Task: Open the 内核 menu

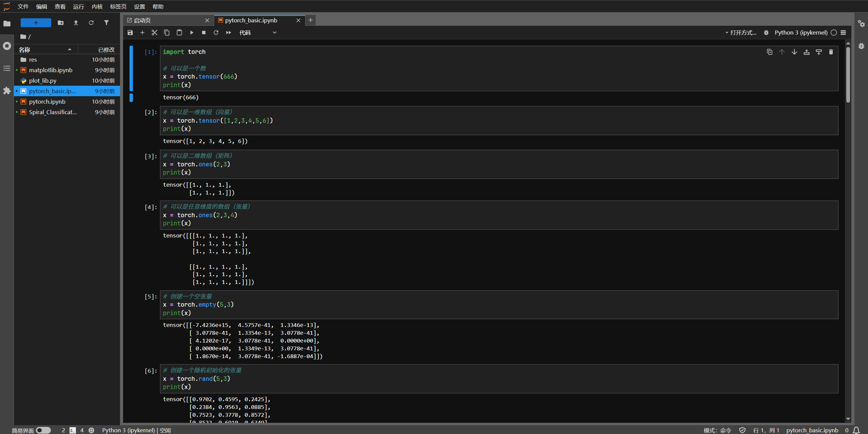Action: (x=97, y=6)
